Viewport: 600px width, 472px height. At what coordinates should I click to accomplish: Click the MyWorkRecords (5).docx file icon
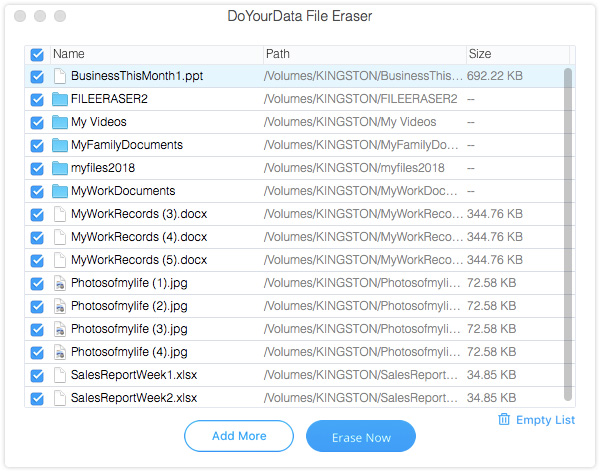point(59,260)
